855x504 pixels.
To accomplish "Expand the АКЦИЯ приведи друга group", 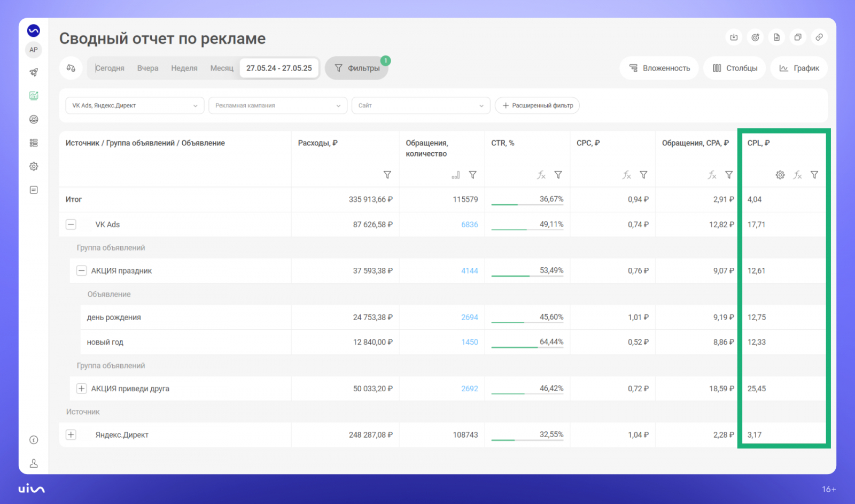I will pos(81,389).
